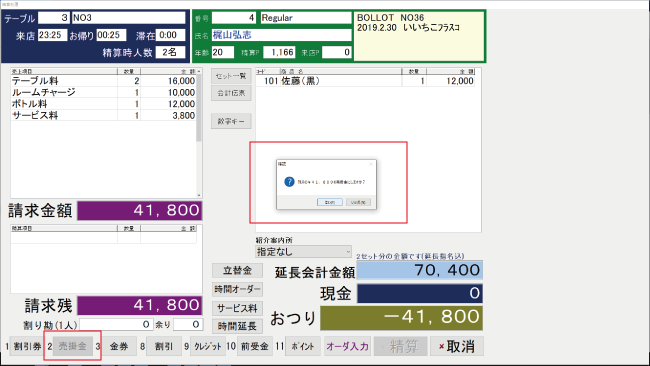The height and width of the screenshot is (366, 650).
Task: Click the サービス料 button beside 時間延長
Action: click(x=238, y=308)
